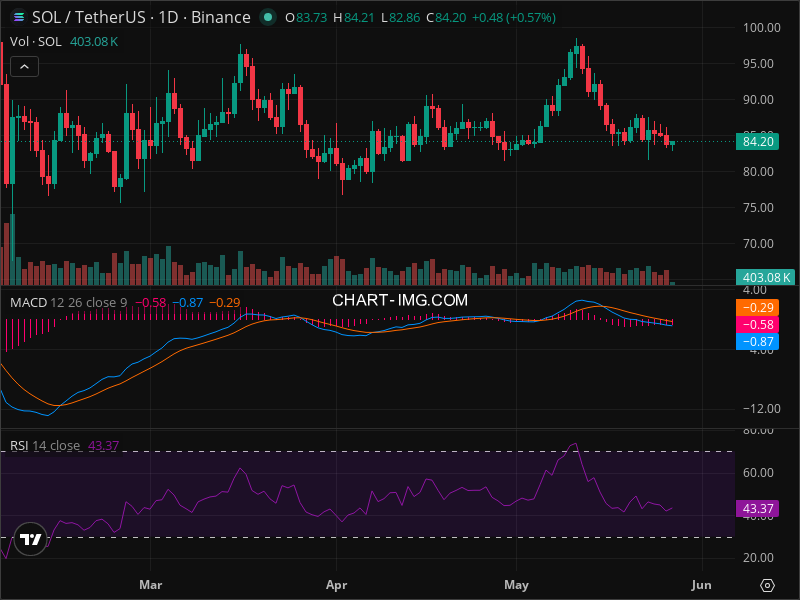Click MACD histogram value −0.58 in legend
Screen dimensions: 800x600
click(151, 303)
